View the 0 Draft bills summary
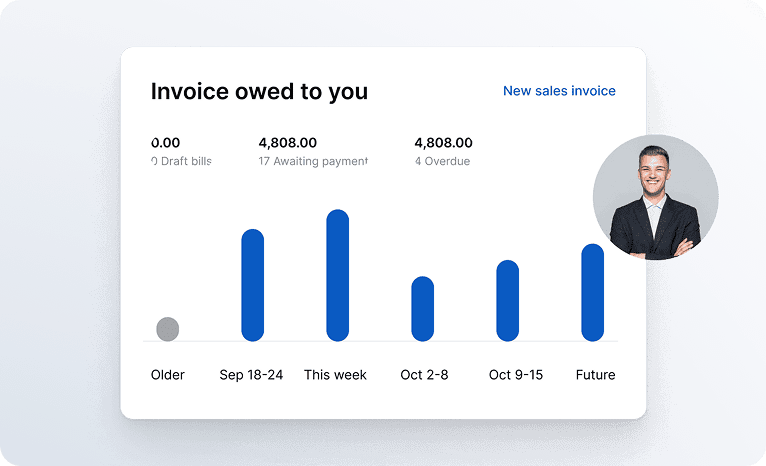This screenshot has height=466, width=766. [x=181, y=151]
